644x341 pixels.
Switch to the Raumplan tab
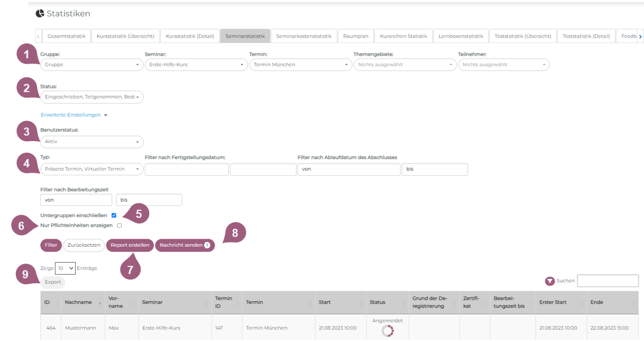[x=356, y=36]
